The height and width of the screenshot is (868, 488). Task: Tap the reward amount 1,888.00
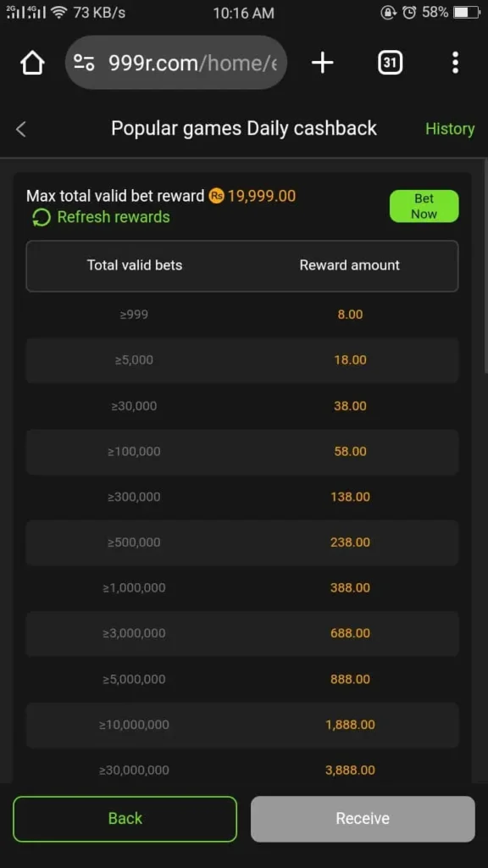point(350,725)
